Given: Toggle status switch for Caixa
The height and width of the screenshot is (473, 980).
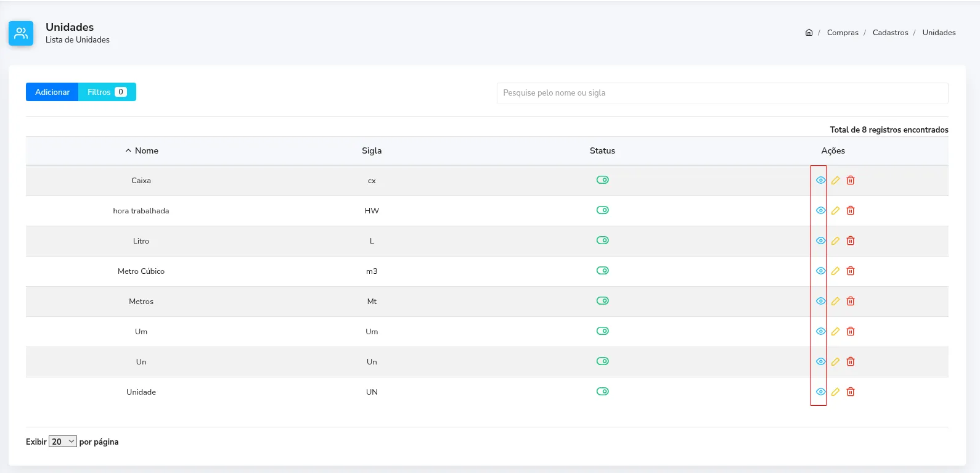Looking at the screenshot, I should (602, 180).
